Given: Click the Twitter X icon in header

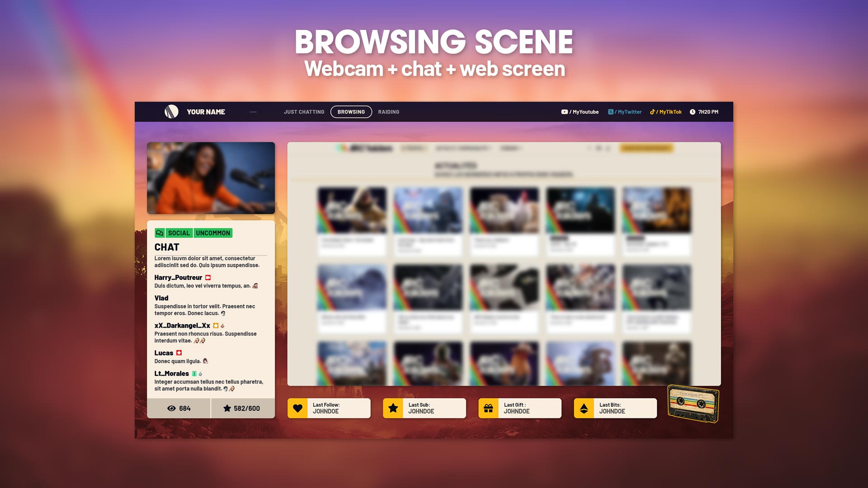Looking at the screenshot, I should tap(610, 112).
